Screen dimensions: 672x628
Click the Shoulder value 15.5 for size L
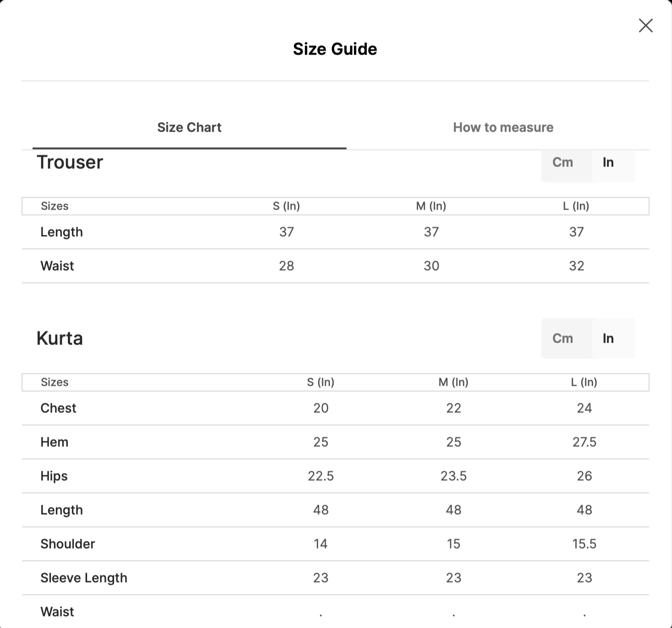tap(584, 544)
